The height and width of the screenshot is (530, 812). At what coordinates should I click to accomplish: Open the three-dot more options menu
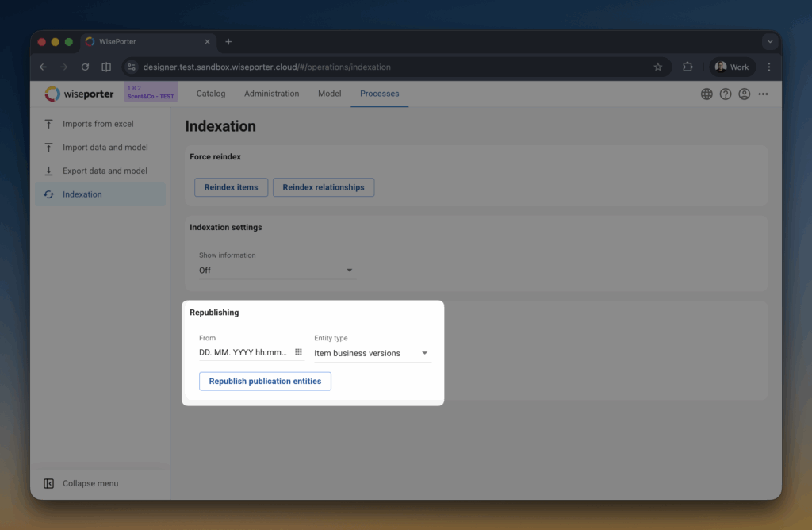pyautogui.click(x=763, y=94)
